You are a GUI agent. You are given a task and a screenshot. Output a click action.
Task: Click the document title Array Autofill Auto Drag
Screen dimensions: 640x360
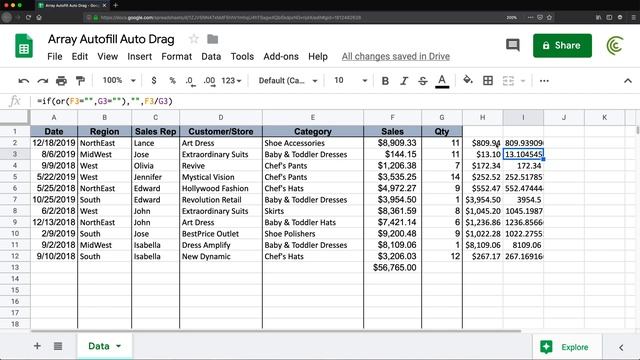point(111,39)
